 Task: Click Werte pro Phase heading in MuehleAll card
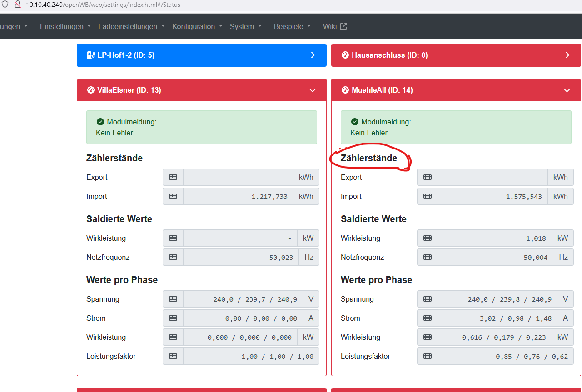tap(376, 280)
